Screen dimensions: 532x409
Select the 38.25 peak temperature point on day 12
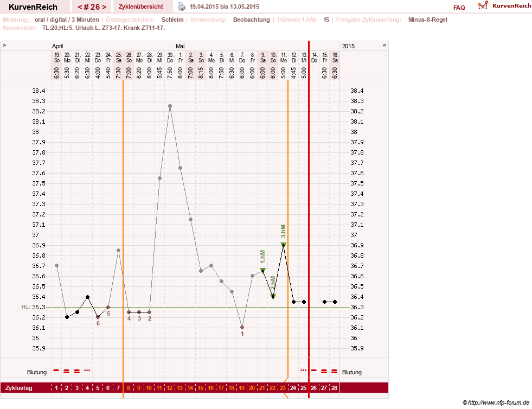[x=170, y=106]
